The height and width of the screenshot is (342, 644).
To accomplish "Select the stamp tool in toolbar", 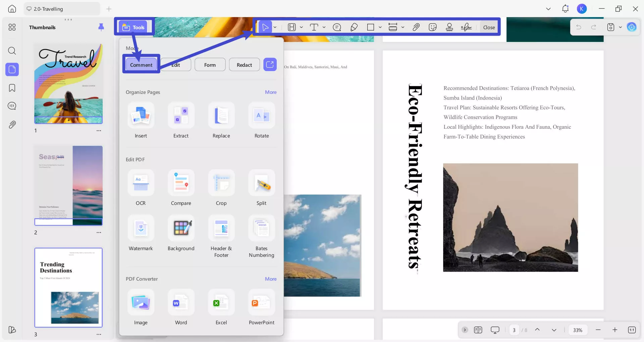I will [449, 27].
